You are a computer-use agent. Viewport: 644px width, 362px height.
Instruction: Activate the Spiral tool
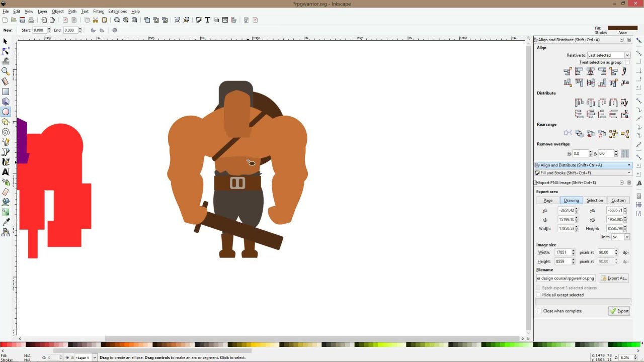[x=6, y=132]
